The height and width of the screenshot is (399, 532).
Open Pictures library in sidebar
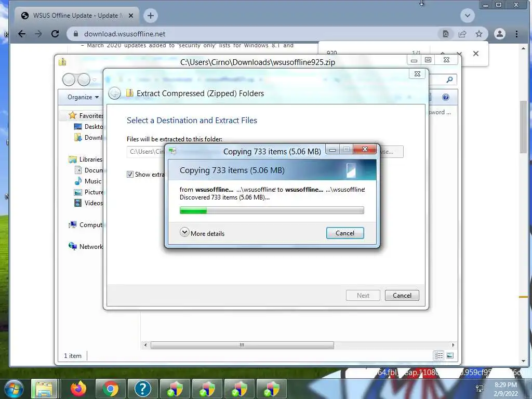[89, 192]
